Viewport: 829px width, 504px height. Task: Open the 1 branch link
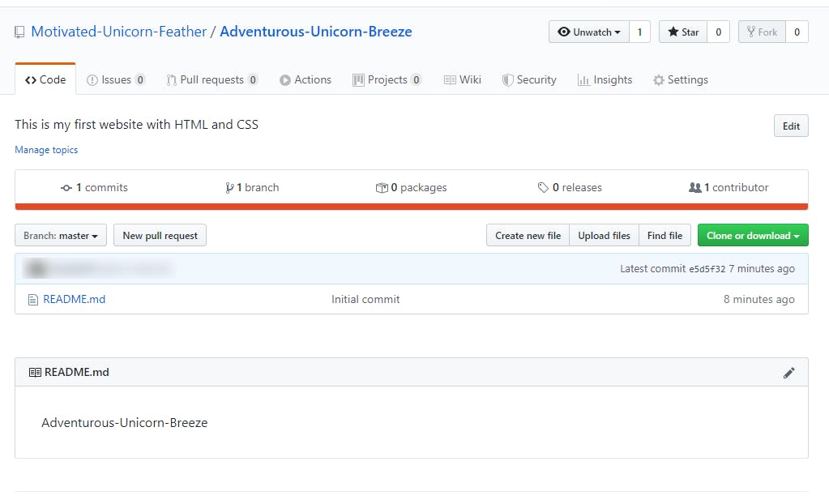click(x=252, y=187)
